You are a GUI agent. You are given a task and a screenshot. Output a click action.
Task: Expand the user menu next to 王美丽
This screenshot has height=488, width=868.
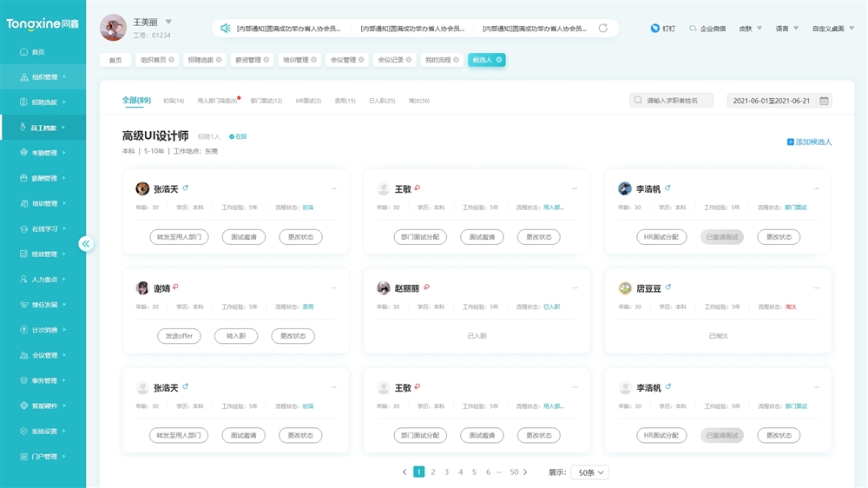tap(168, 22)
